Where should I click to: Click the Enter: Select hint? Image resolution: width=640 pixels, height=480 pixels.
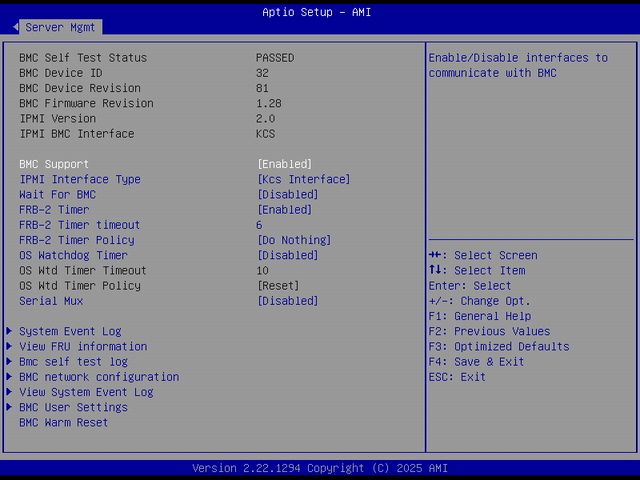[x=470, y=286]
